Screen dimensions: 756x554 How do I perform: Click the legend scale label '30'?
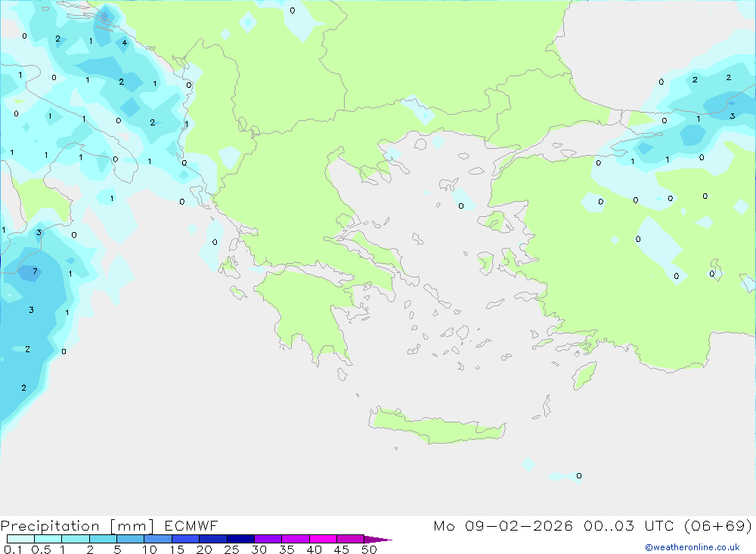pyautogui.click(x=259, y=549)
